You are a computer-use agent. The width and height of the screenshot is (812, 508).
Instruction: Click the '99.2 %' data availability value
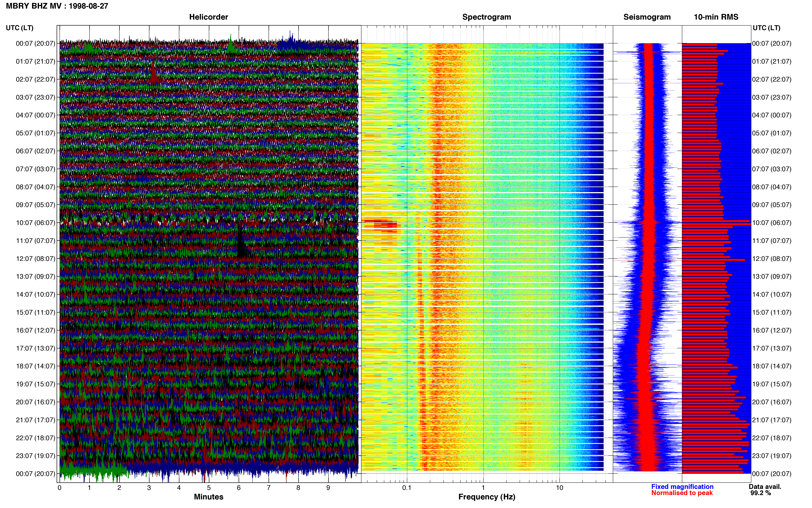point(761,493)
